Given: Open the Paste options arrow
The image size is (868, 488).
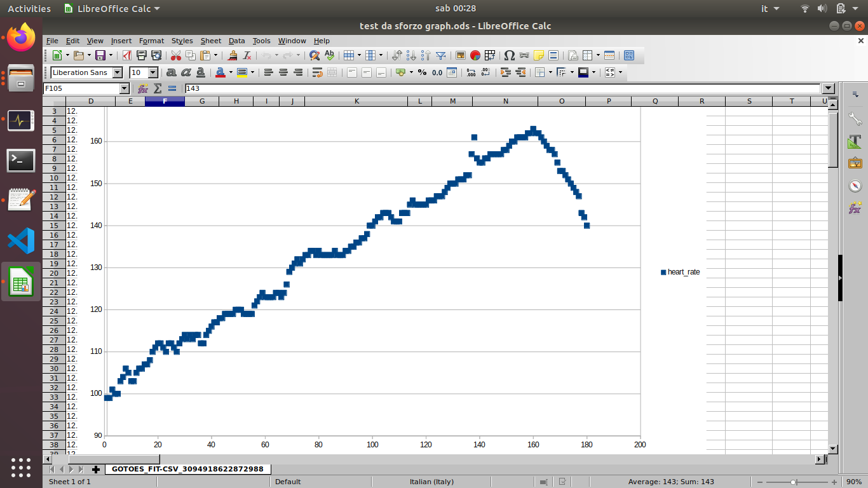Looking at the screenshot, I should click(215, 55).
